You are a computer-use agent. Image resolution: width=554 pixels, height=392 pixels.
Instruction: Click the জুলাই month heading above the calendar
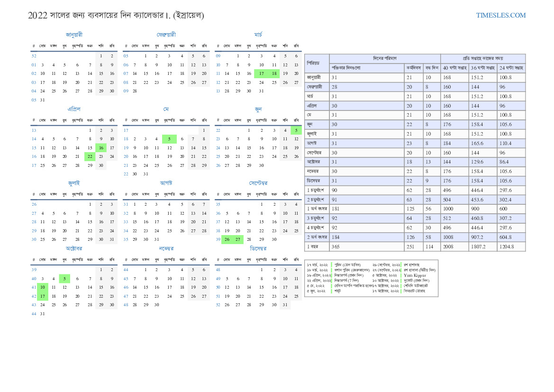point(74,183)
